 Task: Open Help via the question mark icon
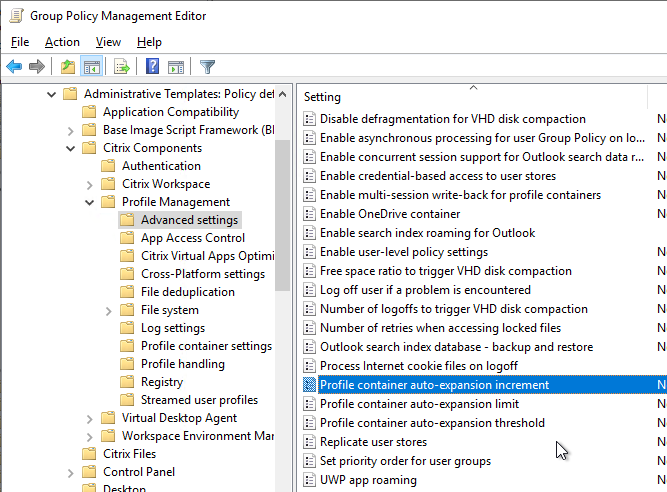coord(152,66)
